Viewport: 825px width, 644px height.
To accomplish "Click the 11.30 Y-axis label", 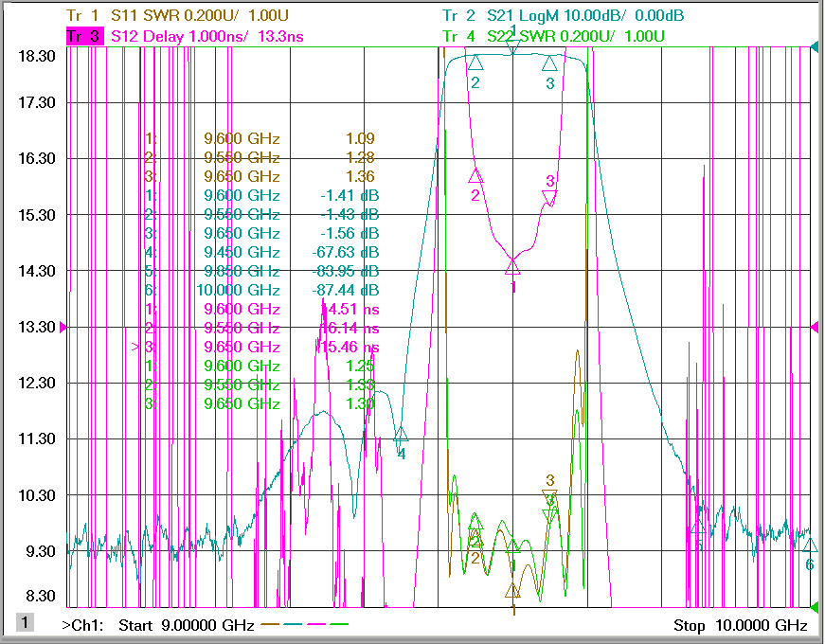I will coord(37,438).
